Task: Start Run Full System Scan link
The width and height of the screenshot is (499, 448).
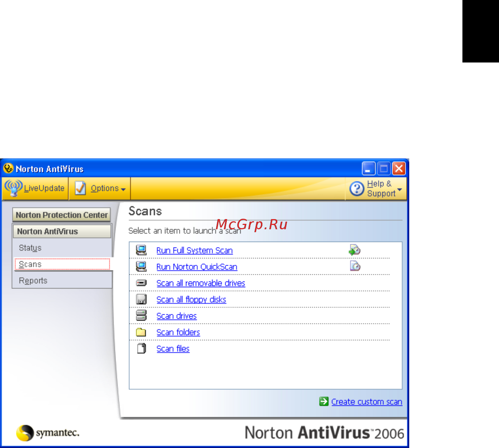Action: coord(194,250)
